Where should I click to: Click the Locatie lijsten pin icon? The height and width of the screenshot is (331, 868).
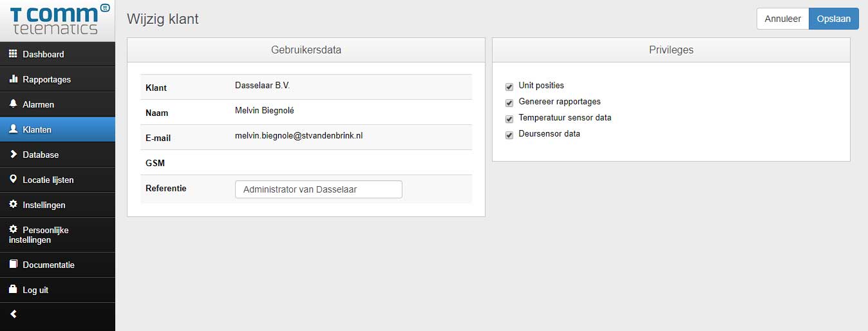click(x=13, y=179)
